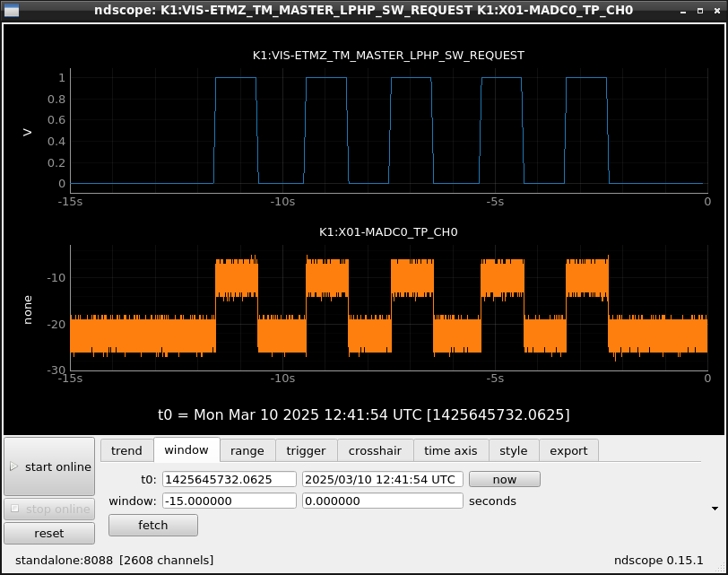728x575 pixels.
Task: Click the fetch button
Action: (x=153, y=525)
